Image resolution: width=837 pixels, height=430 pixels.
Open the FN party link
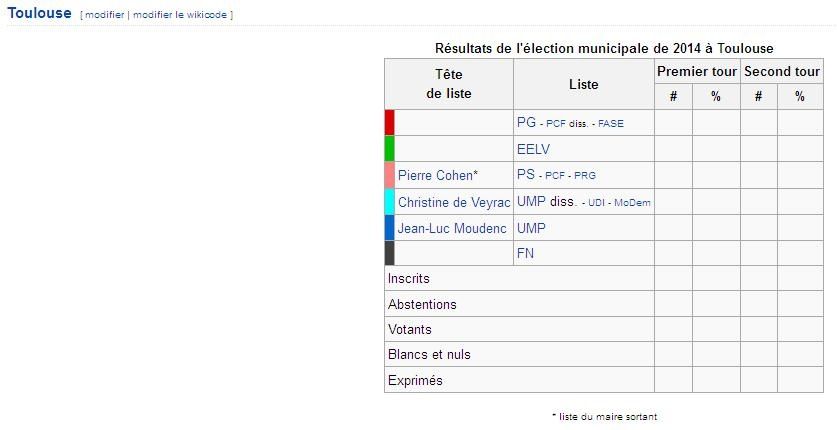point(525,253)
